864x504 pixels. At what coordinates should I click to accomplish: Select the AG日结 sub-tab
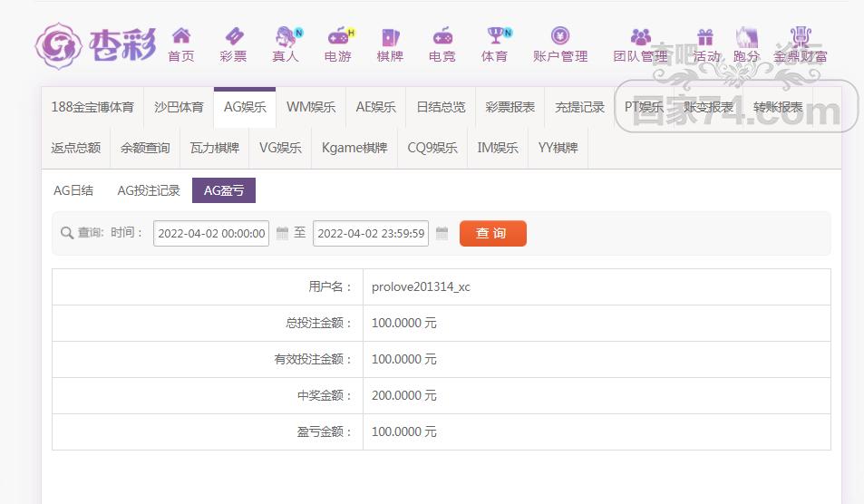(x=73, y=190)
